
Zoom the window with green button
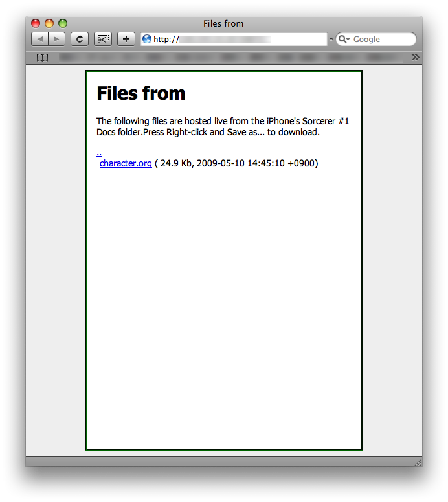(x=63, y=23)
